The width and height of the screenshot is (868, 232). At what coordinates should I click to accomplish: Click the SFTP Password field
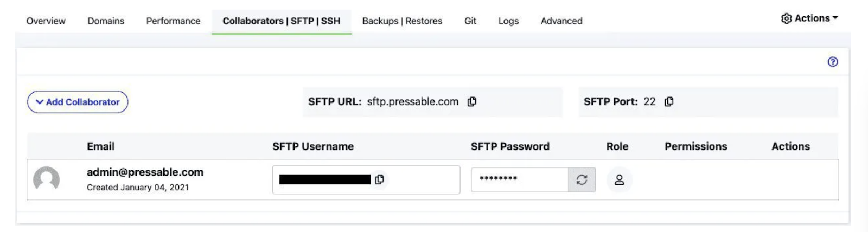pos(520,180)
